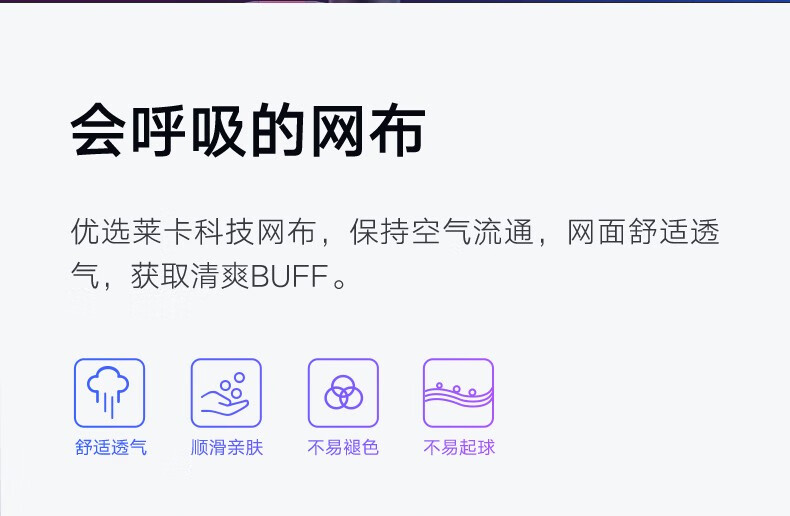Click the phrase 优选莱卡科技网布 in the paragraph
790x516 pixels.
coord(194,232)
